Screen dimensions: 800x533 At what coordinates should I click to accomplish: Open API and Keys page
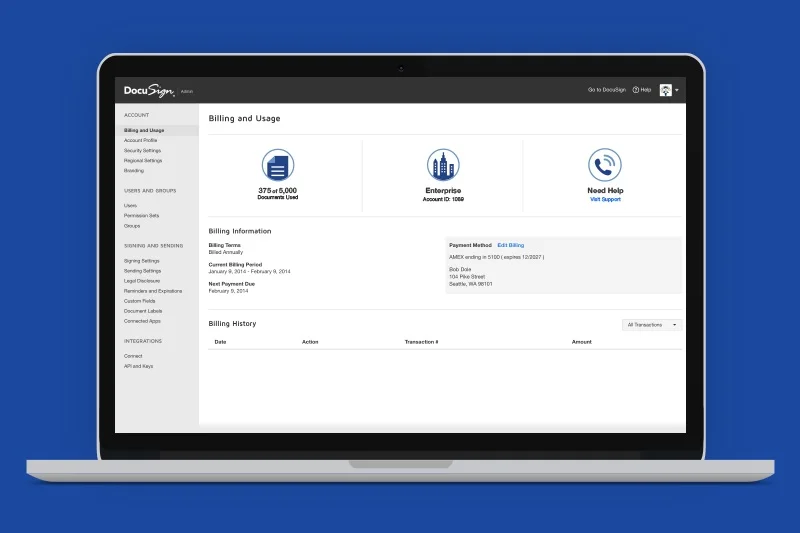[138, 366]
